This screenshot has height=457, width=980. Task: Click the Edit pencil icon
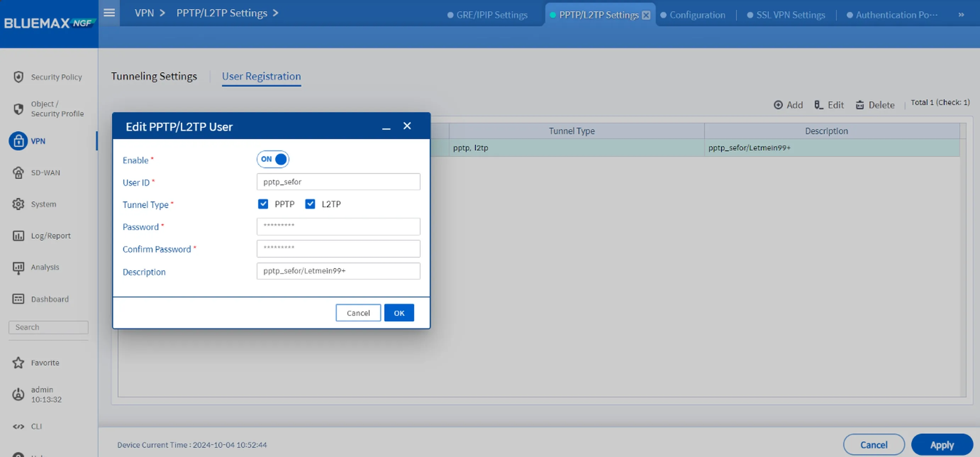click(818, 105)
